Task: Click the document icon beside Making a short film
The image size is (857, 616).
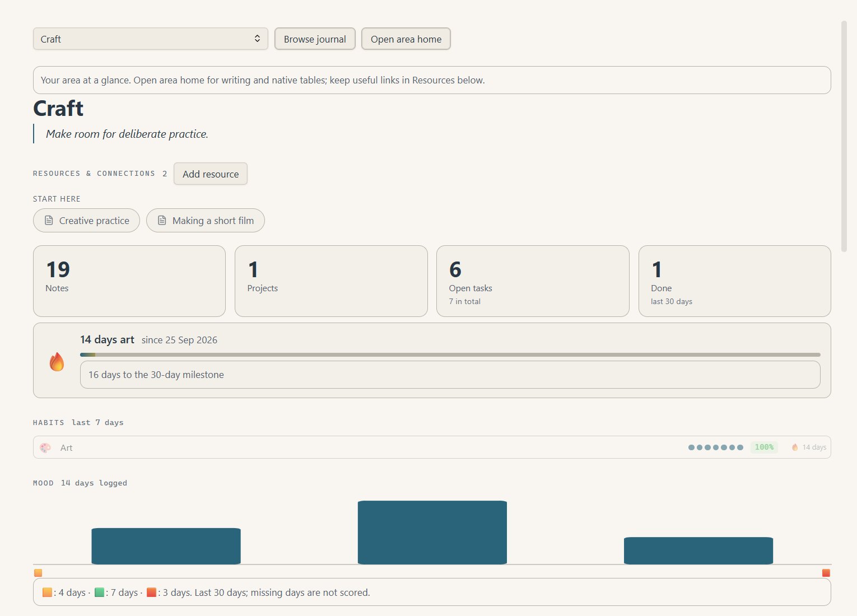Action: coord(162,221)
